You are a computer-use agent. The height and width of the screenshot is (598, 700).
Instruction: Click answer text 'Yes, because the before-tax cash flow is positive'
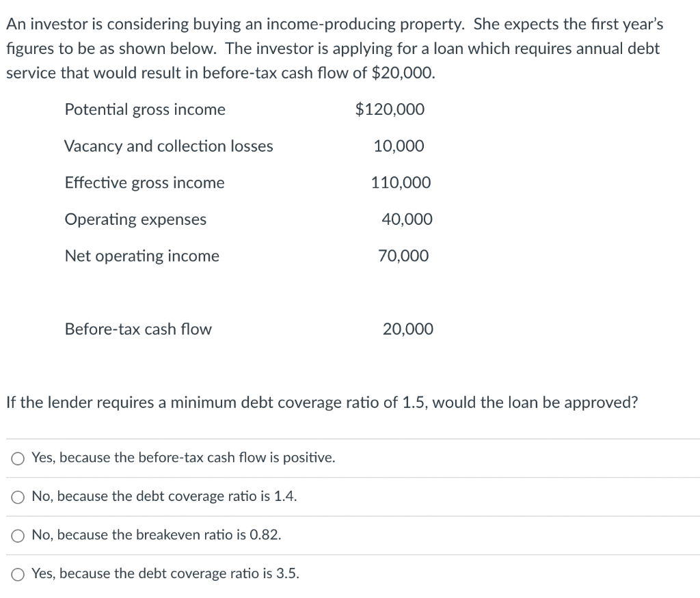click(x=183, y=458)
